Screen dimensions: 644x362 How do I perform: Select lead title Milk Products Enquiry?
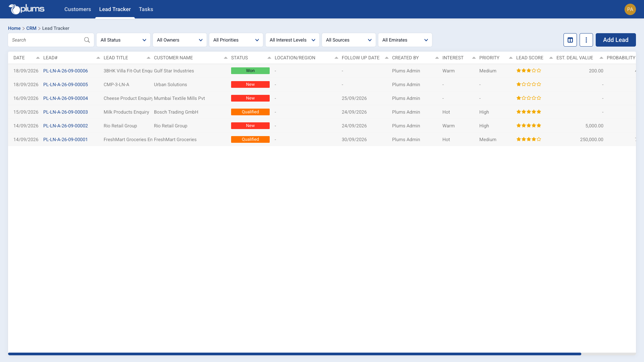click(x=126, y=112)
